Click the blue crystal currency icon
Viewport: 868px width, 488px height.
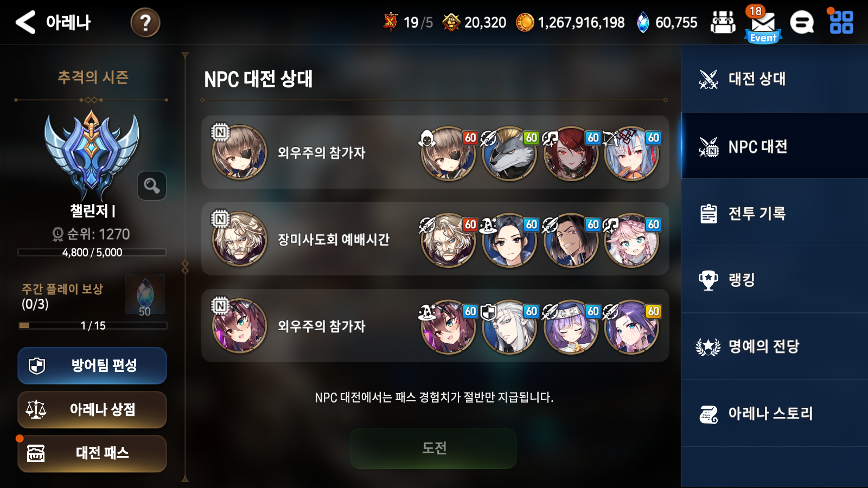point(643,23)
